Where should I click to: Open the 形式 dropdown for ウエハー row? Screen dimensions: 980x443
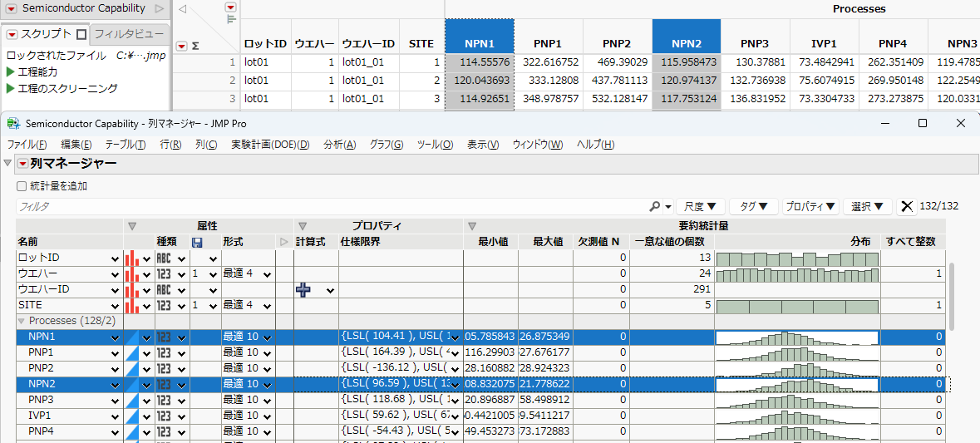(268, 274)
